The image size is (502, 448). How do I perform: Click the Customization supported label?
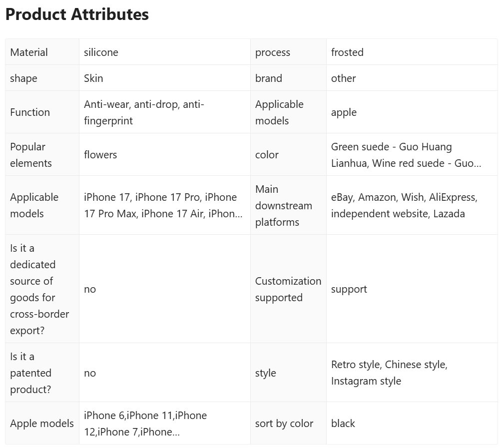point(288,289)
